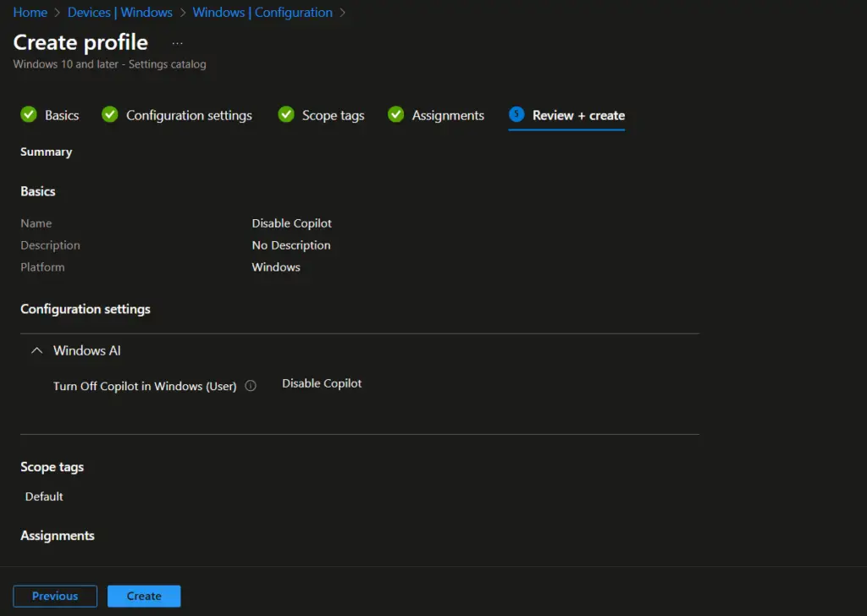Open Devices | Windows from breadcrumb

[119, 13]
